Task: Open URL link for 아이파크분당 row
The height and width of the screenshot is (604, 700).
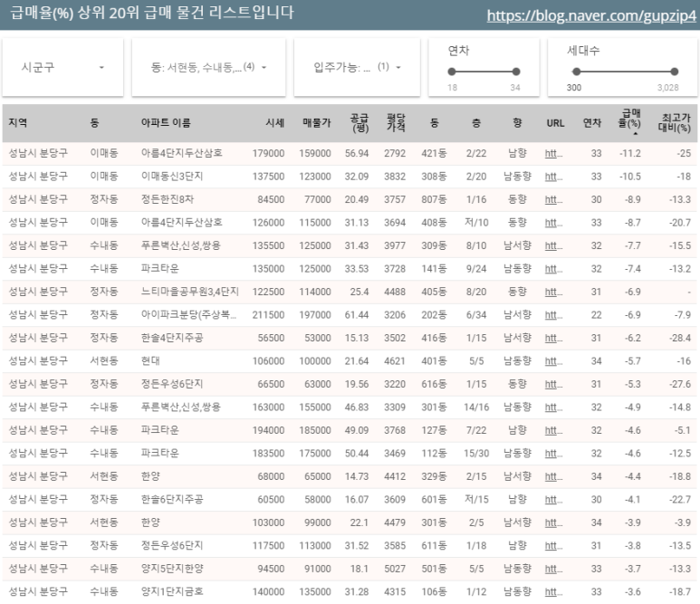Action: [x=553, y=315]
